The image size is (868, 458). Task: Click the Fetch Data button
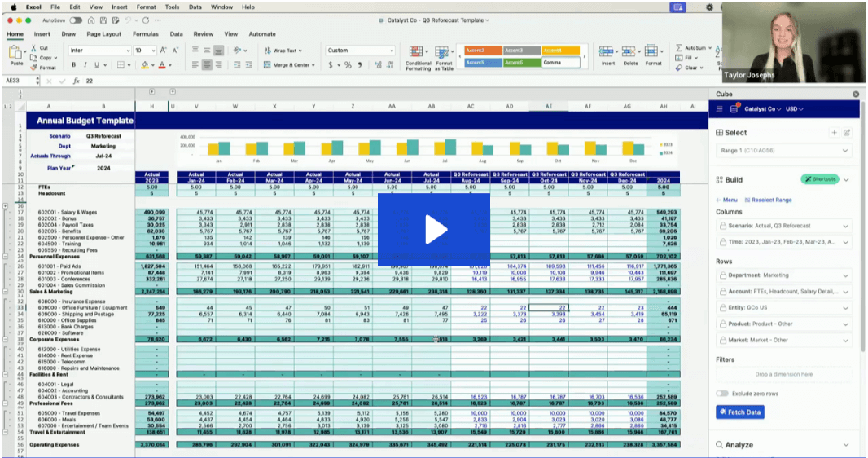click(740, 412)
